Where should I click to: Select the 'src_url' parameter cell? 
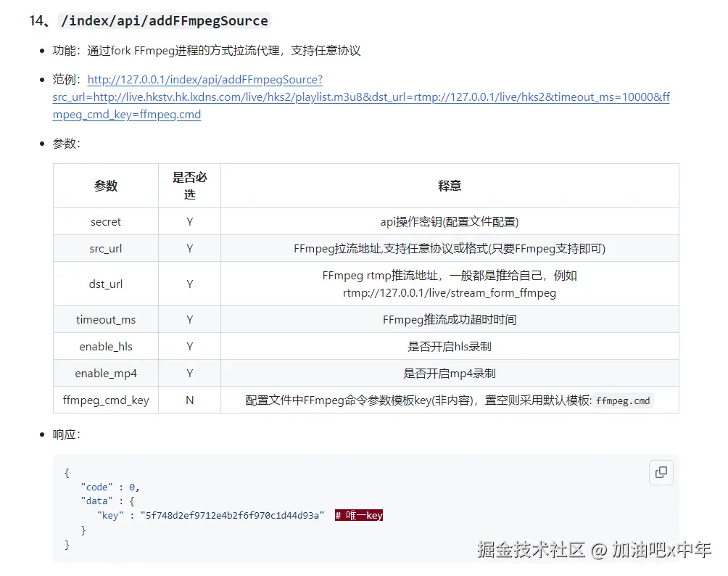coord(106,249)
